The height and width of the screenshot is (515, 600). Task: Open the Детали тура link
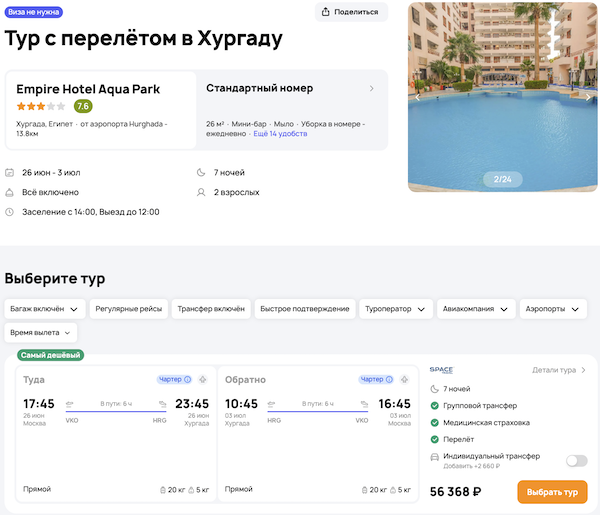(x=560, y=370)
